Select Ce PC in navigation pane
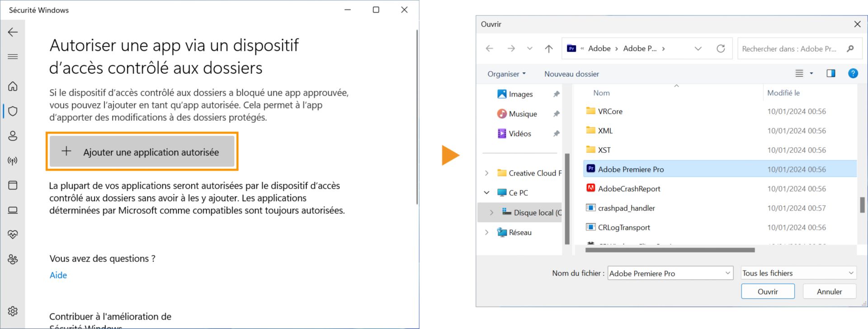Image resolution: width=868 pixels, height=329 pixels. coord(512,192)
